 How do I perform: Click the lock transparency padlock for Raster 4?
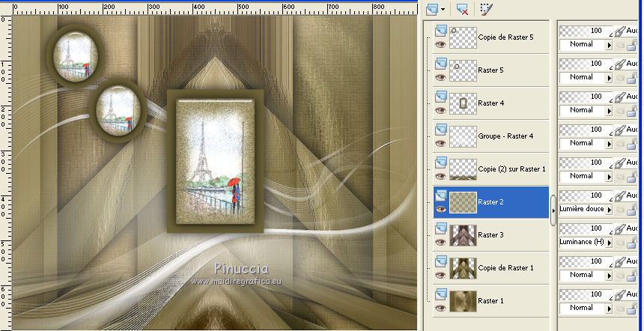(632, 111)
